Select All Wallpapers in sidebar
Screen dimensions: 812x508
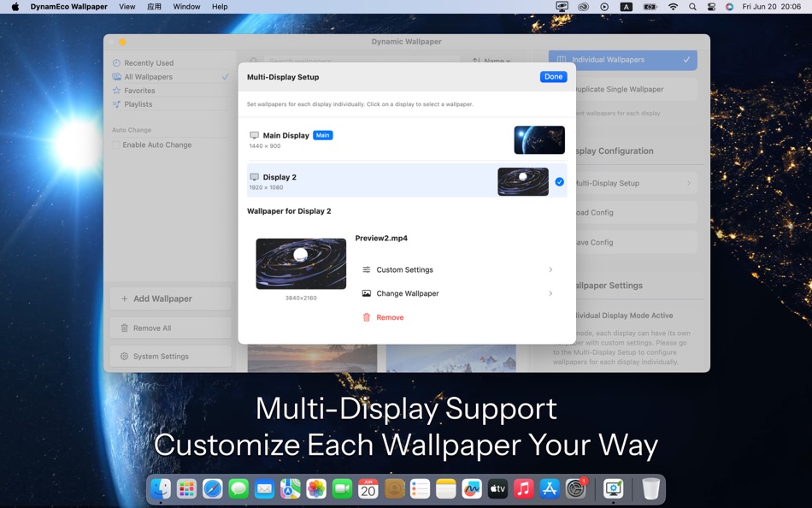tap(170, 77)
